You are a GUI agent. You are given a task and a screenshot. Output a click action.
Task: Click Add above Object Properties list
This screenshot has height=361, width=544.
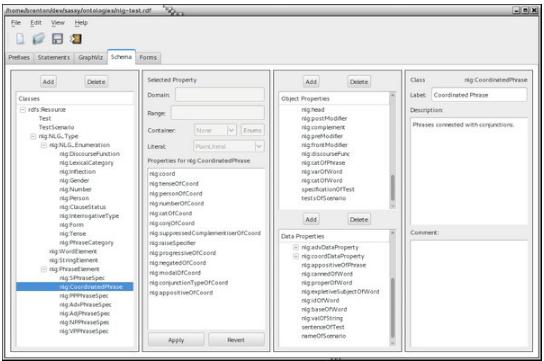coord(311,82)
